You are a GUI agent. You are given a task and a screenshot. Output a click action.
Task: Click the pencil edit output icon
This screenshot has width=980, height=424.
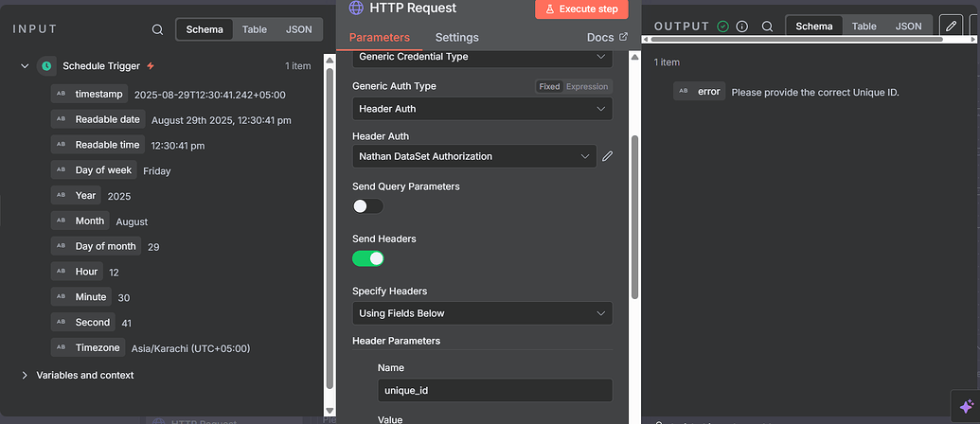tap(951, 26)
